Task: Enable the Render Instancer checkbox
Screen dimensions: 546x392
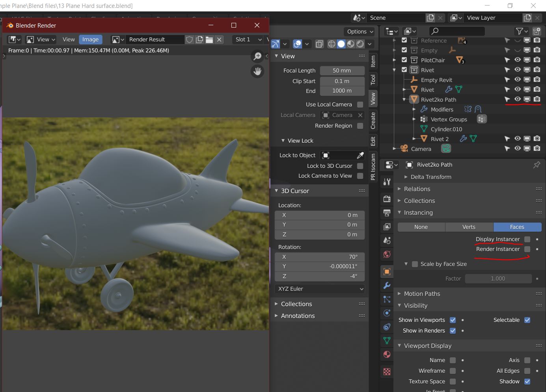Action: (527, 249)
